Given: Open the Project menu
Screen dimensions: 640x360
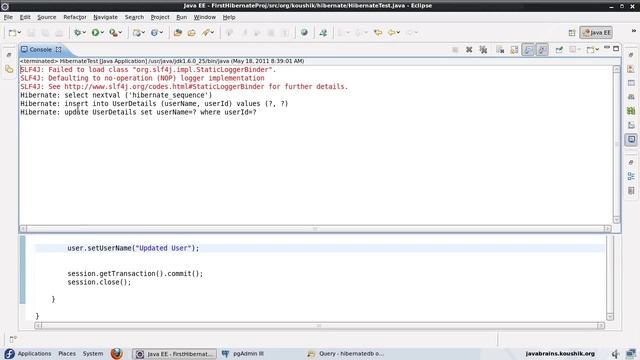Looking at the screenshot, I should (160, 17).
